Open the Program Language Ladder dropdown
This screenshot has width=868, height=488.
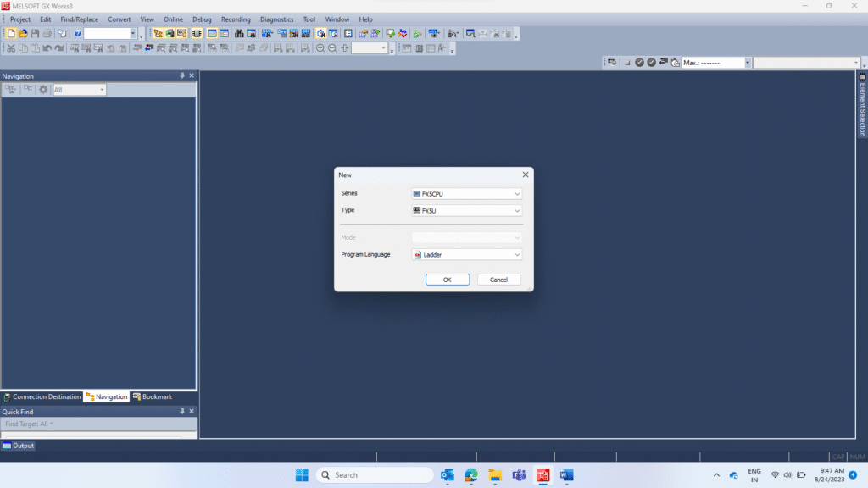pos(467,254)
